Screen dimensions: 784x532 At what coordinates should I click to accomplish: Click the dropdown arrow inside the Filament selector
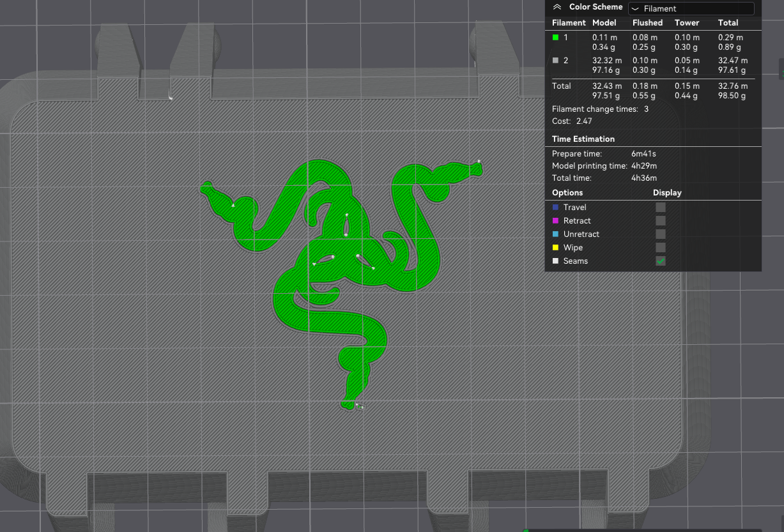(635, 8)
